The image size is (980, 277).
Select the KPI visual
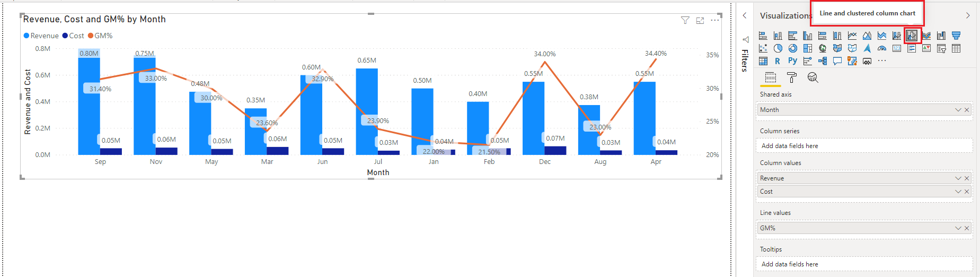click(926, 48)
